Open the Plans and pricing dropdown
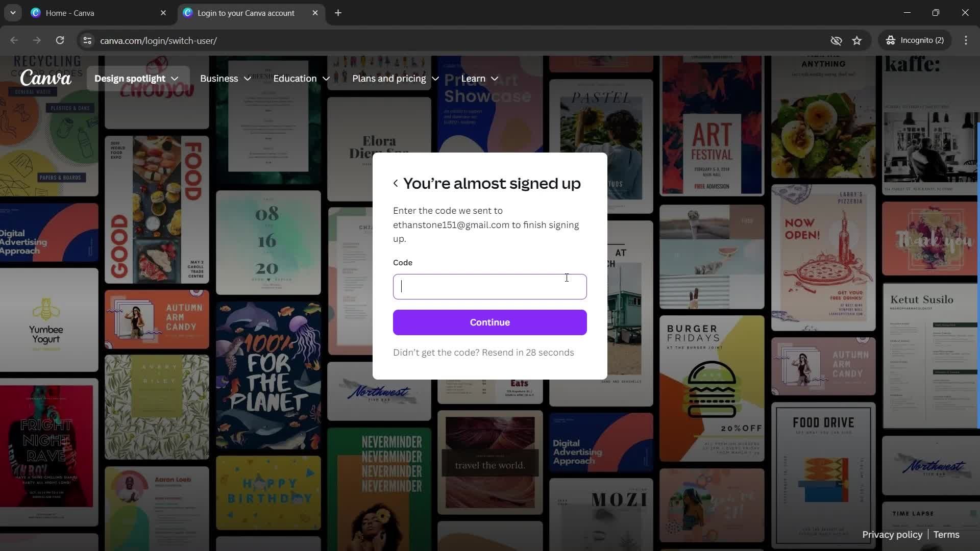Screen dimensions: 980x551 point(396,79)
